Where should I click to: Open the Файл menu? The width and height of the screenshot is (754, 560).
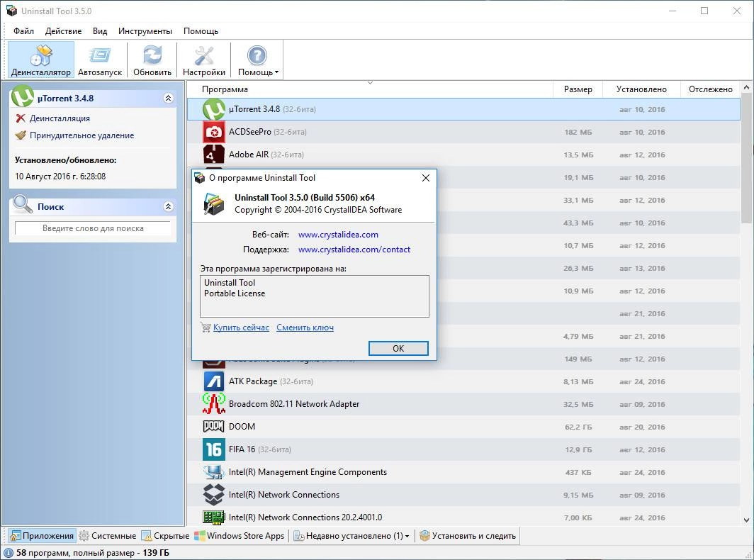[23, 30]
